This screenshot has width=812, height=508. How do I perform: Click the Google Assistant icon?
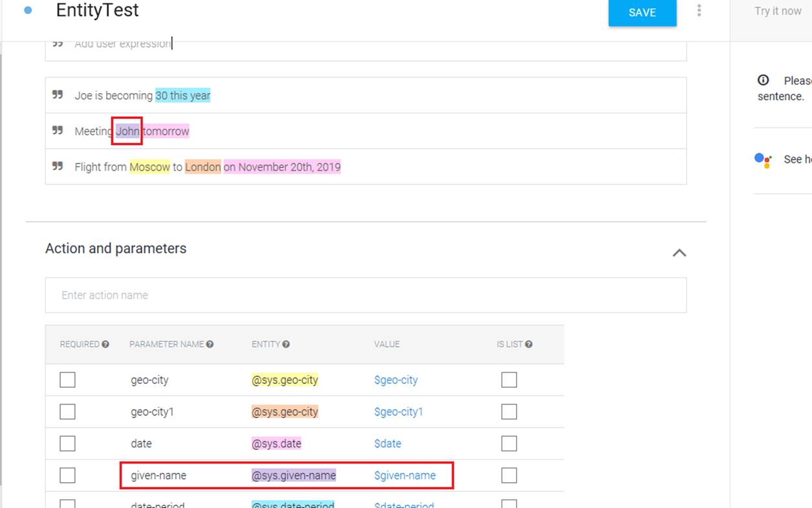click(x=763, y=160)
